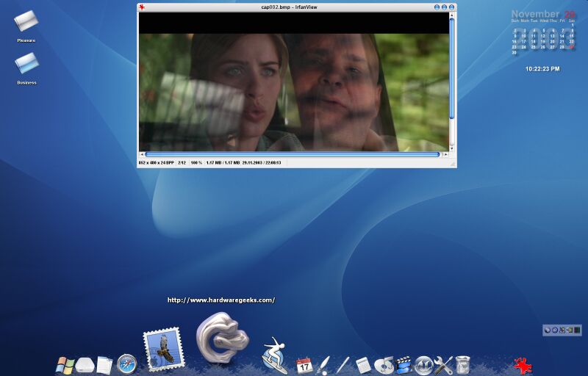Launch the surfer-on-globe dock icon

273,354
